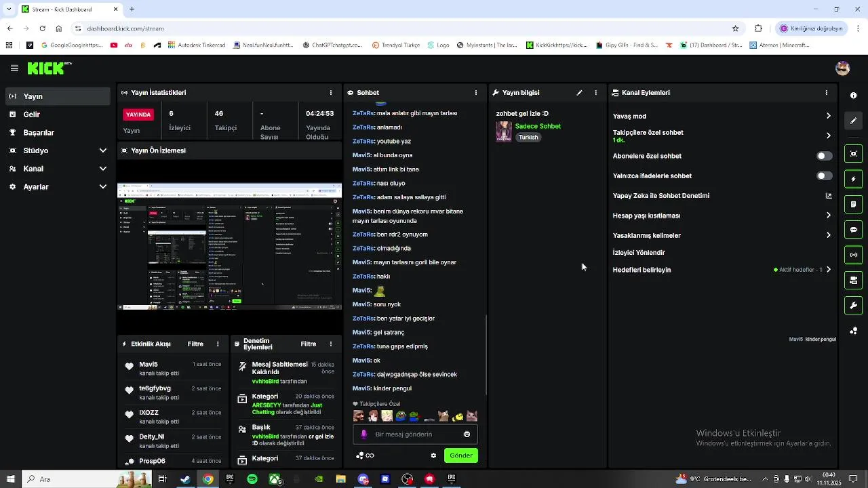Screen dimensions: 868x488
Task: Click İzleyici Yönlendir option
Action: pos(639,253)
